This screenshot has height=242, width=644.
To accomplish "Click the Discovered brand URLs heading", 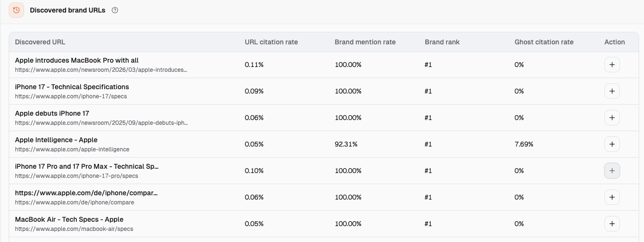I will point(68,10).
